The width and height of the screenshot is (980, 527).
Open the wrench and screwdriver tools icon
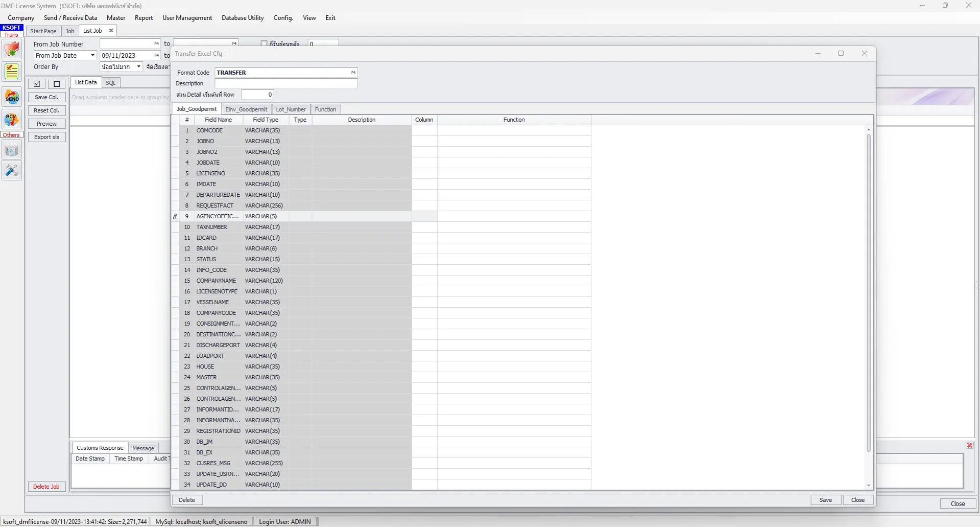(x=12, y=170)
